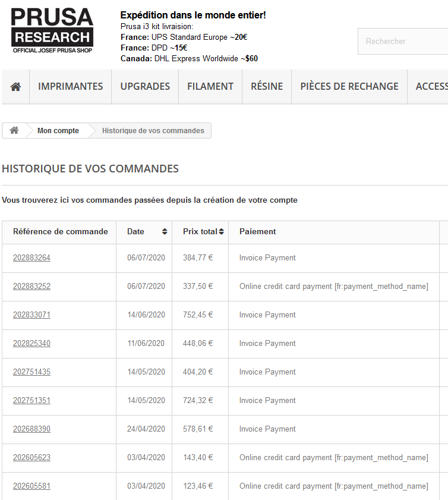Open order 202825340
The height and width of the screenshot is (500, 448).
(31, 344)
